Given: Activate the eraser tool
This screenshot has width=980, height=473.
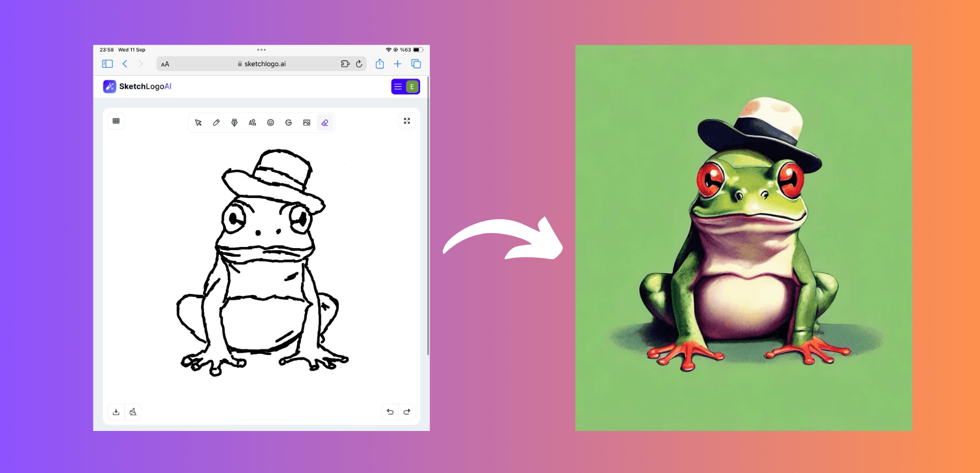Looking at the screenshot, I should [x=325, y=122].
